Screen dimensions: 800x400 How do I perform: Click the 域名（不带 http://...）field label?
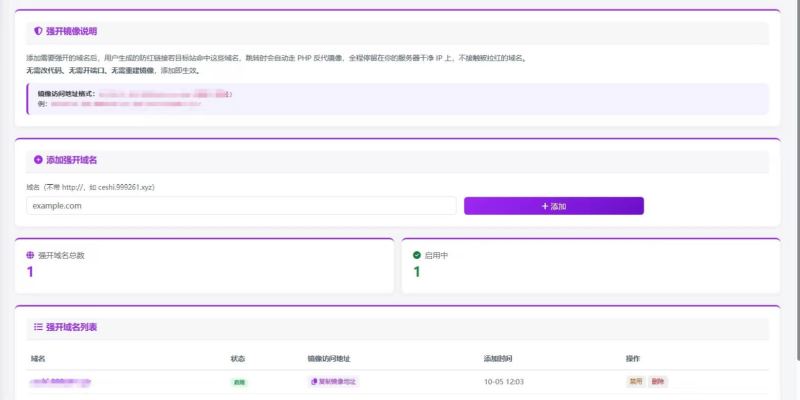90,187
